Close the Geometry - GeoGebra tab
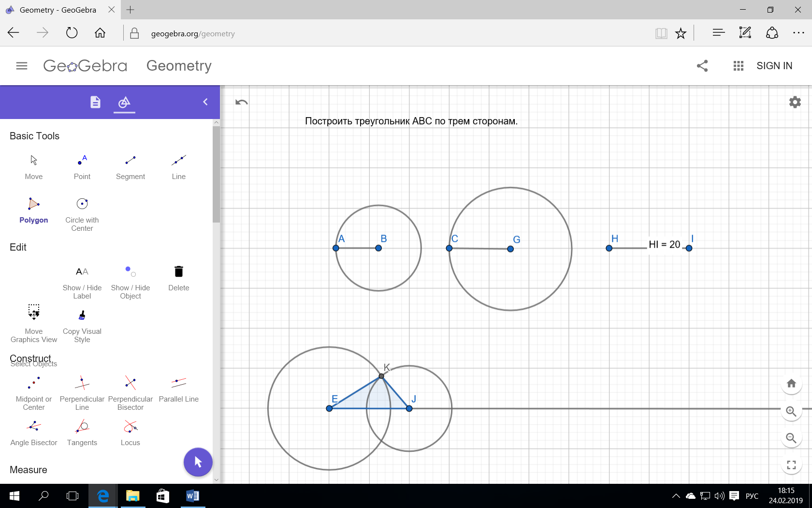812x508 pixels. pos(111,10)
